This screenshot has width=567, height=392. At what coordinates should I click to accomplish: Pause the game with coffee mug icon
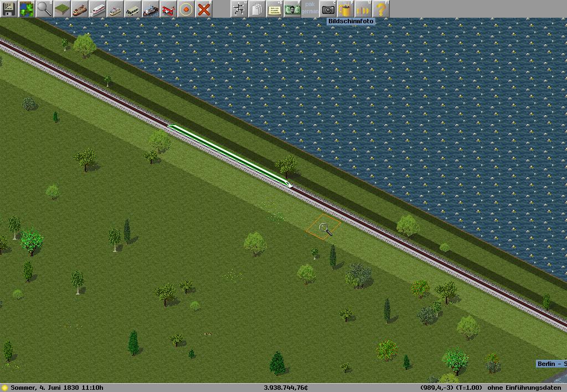pyautogui.click(x=346, y=9)
